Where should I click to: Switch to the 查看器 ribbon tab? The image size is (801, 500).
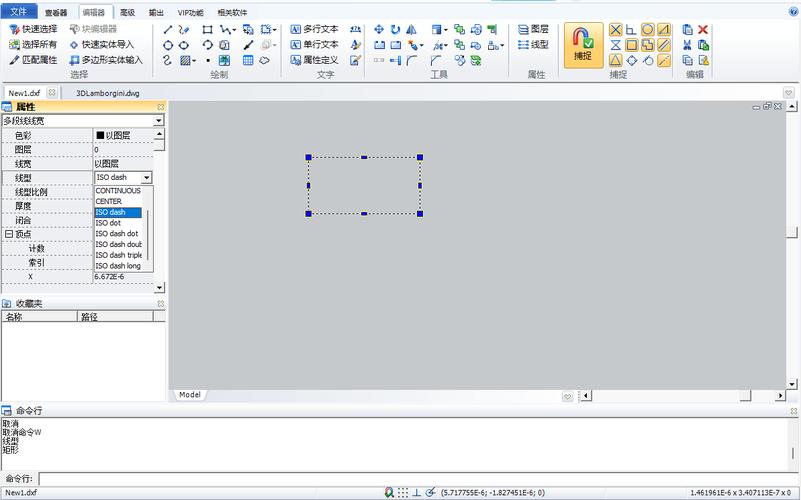point(56,12)
